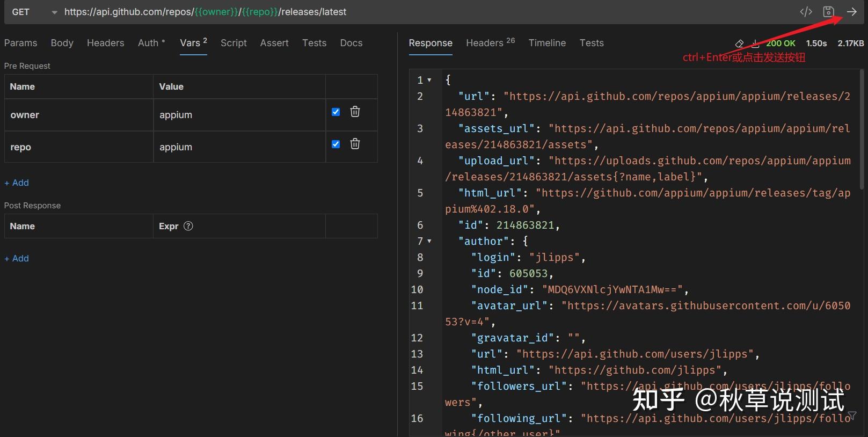868x437 pixels.
Task: Delete the repo variable row
Action: 355,144
